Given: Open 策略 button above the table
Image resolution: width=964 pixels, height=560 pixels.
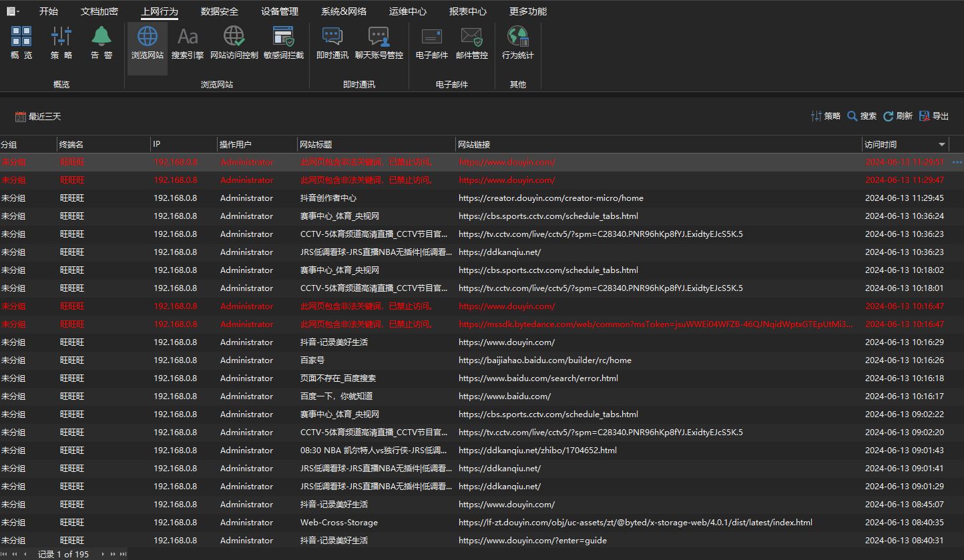Looking at the screenshot, I should click(826, 116).
